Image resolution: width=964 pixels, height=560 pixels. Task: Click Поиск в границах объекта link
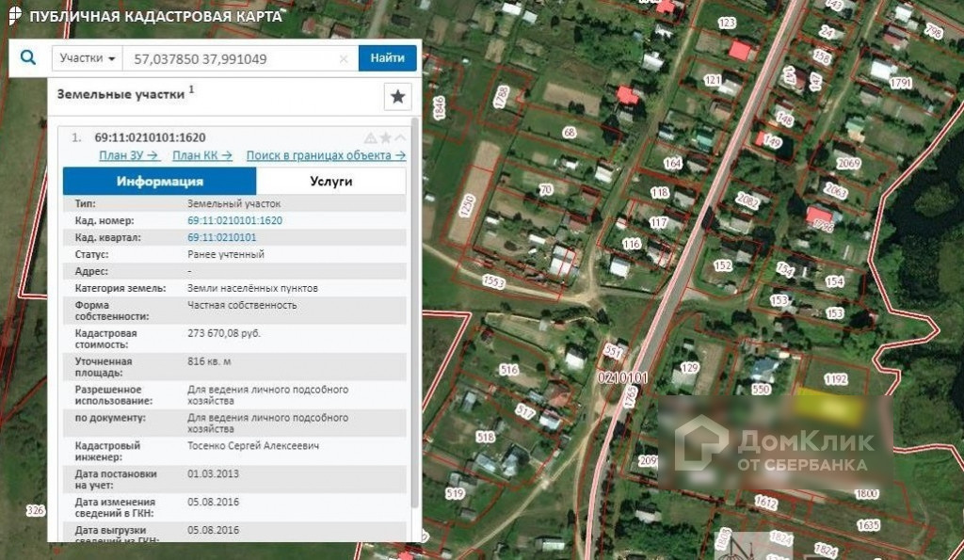click(x=326, y=155)
